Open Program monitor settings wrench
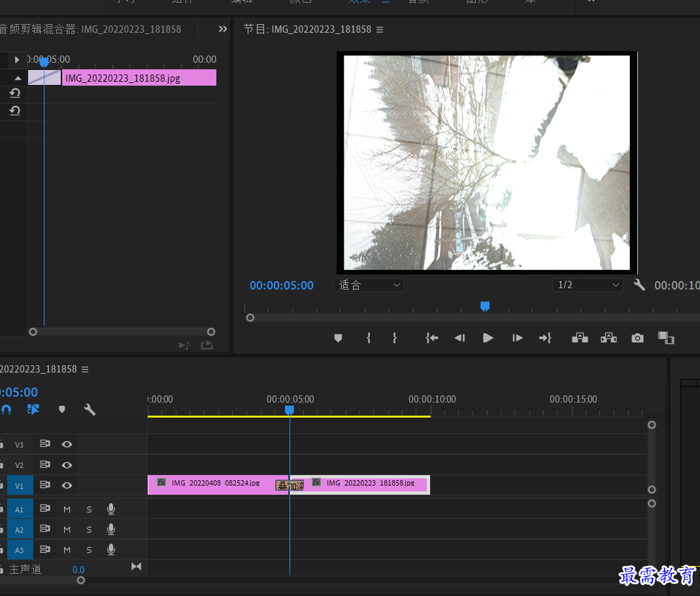Viewport: 700px width, 596px height. (x=639, y=285)
